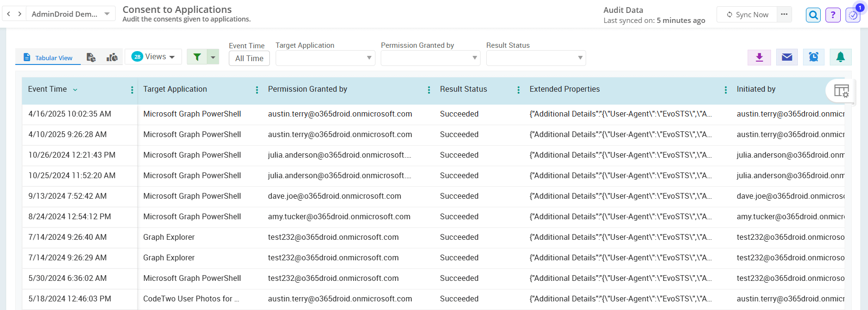Screen dimensions: 868x310
Task: Open the Permission Granted by filter dropdown
Action: click(x=430, y=58)
